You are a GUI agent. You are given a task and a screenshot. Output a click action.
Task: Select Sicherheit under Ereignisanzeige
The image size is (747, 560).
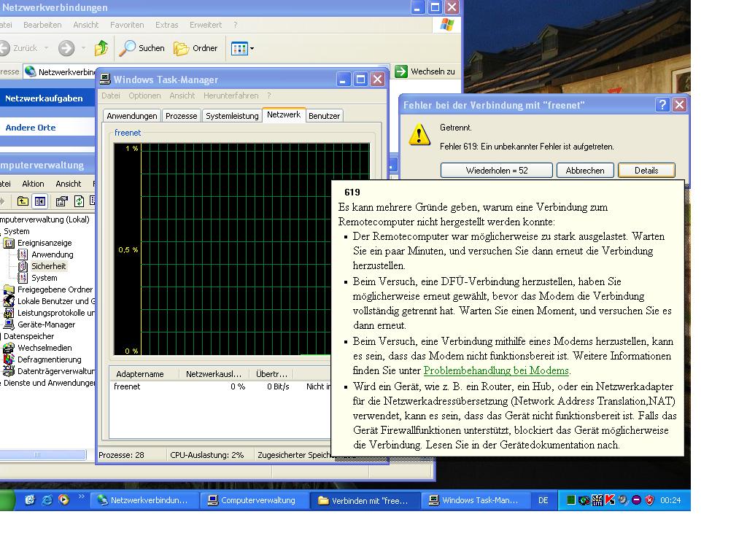point(48,266)
